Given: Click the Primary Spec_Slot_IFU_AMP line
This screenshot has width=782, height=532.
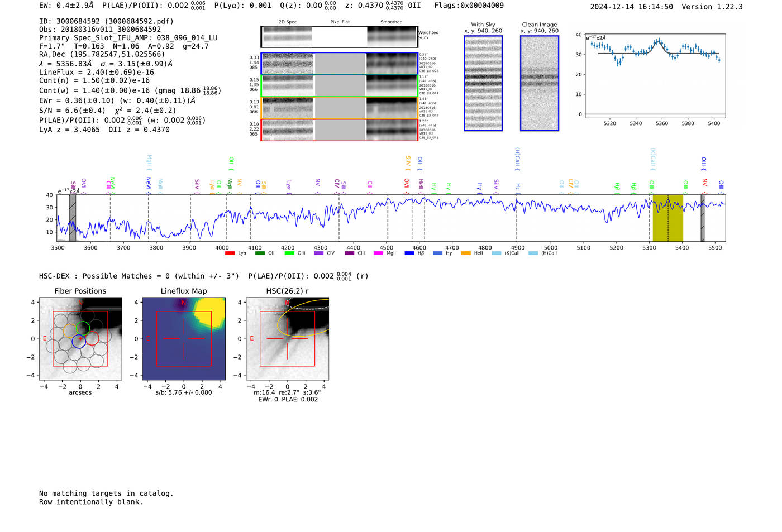Looking at the screenshot, I should tap(128, 38).
